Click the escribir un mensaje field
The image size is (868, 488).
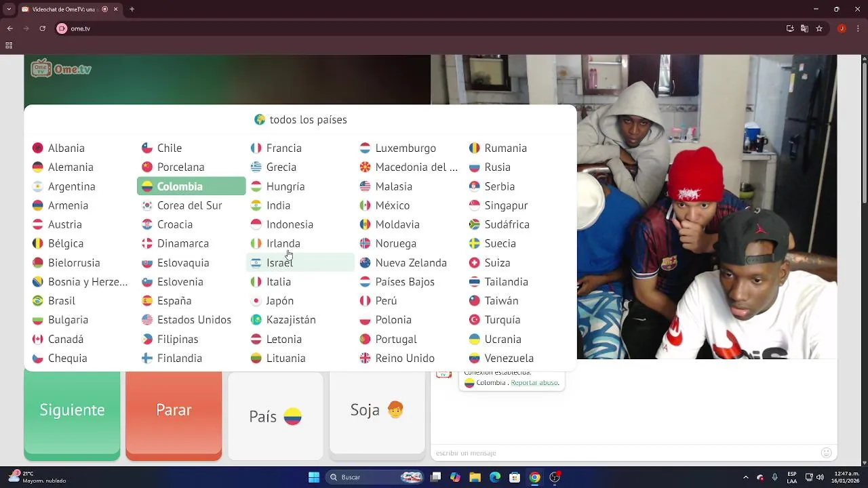coord(624,453)
